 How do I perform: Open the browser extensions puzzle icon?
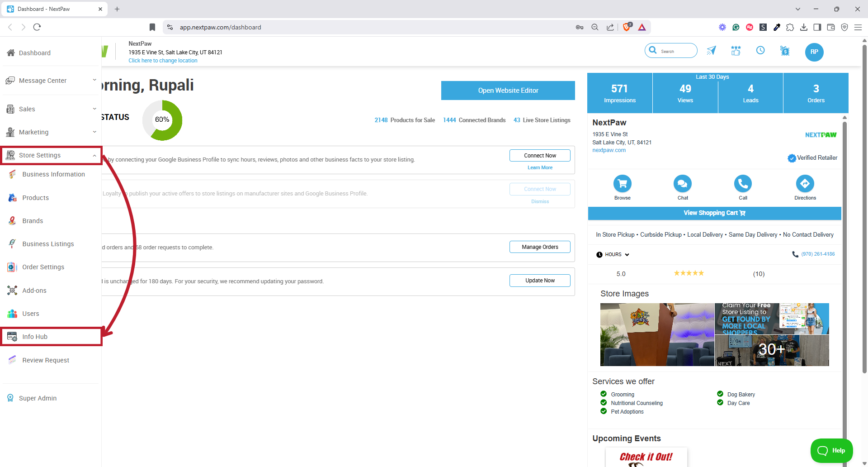click(790, 27)
